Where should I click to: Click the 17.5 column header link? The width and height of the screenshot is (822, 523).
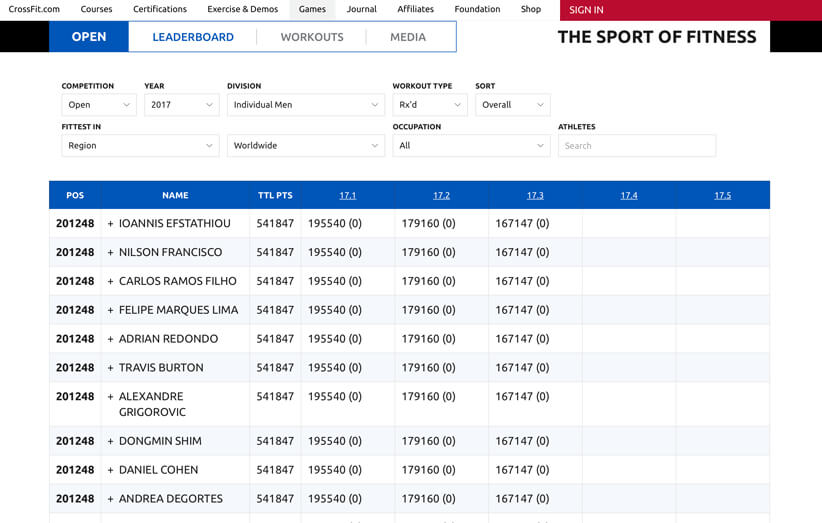(x=722, y=195)
